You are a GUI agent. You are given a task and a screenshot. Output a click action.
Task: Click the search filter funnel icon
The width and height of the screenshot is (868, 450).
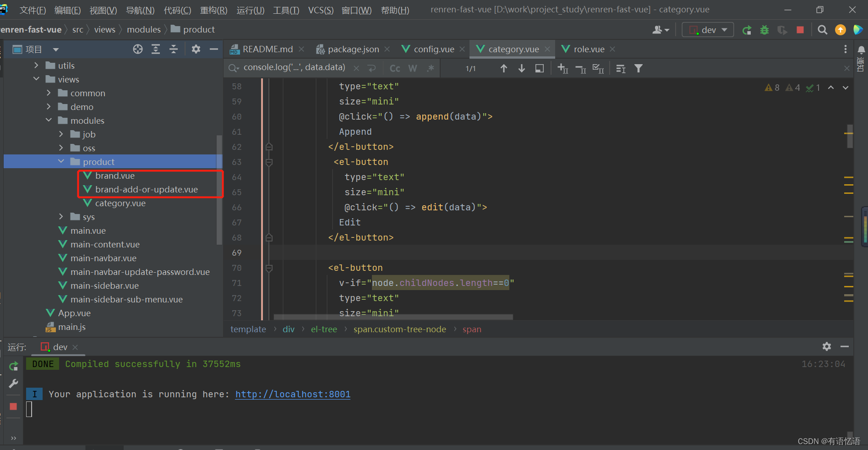tap(639, 68)
